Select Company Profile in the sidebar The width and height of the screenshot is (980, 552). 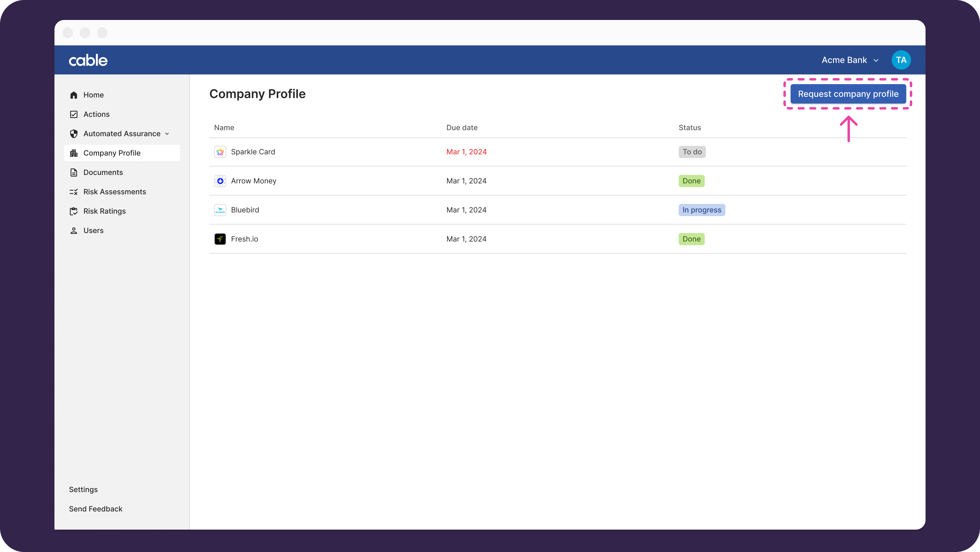[112, 153]
